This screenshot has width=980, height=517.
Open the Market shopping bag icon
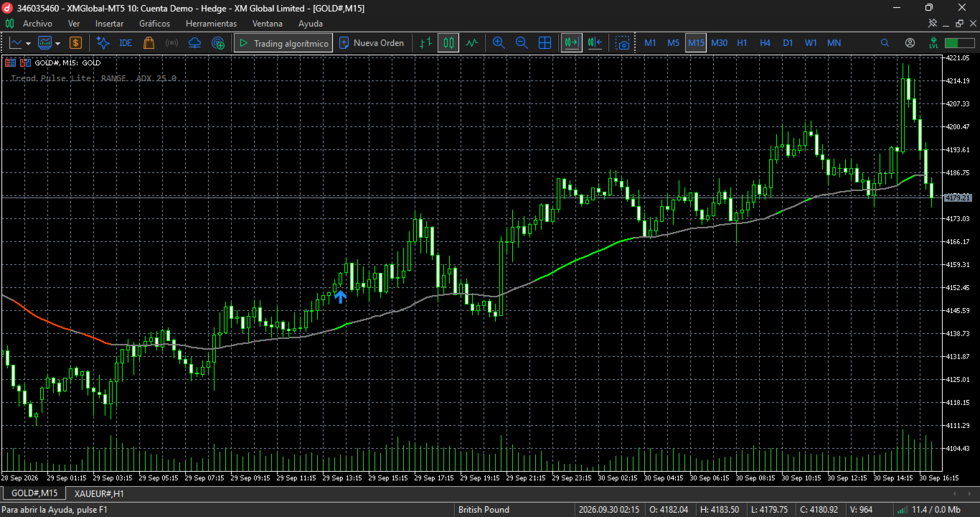pos(149,43)
